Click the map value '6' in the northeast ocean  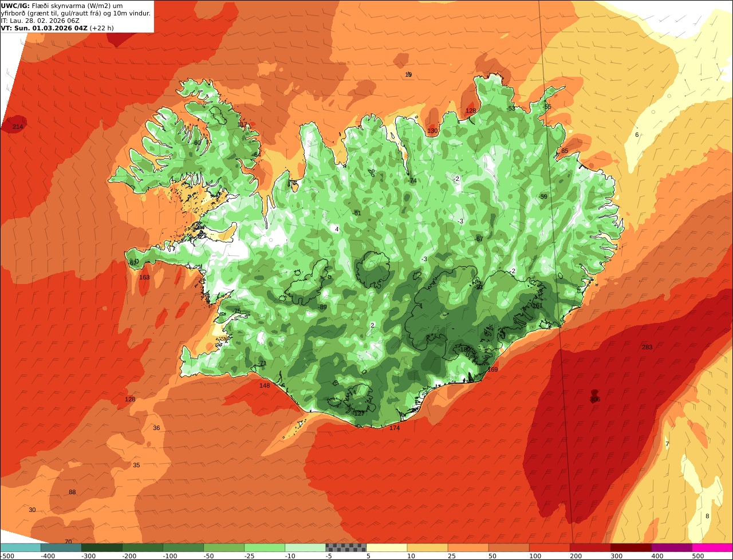pos(637,135)
